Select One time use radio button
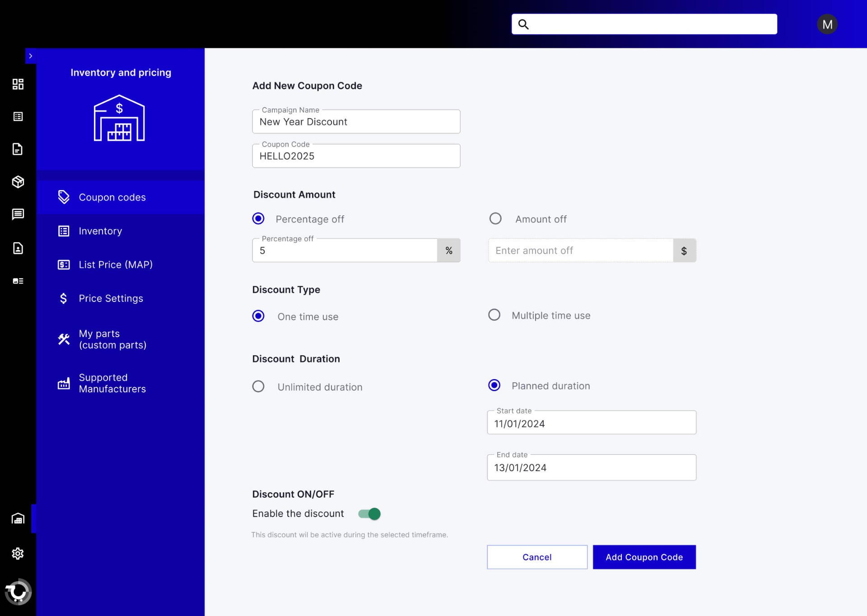 pos(258,316)
